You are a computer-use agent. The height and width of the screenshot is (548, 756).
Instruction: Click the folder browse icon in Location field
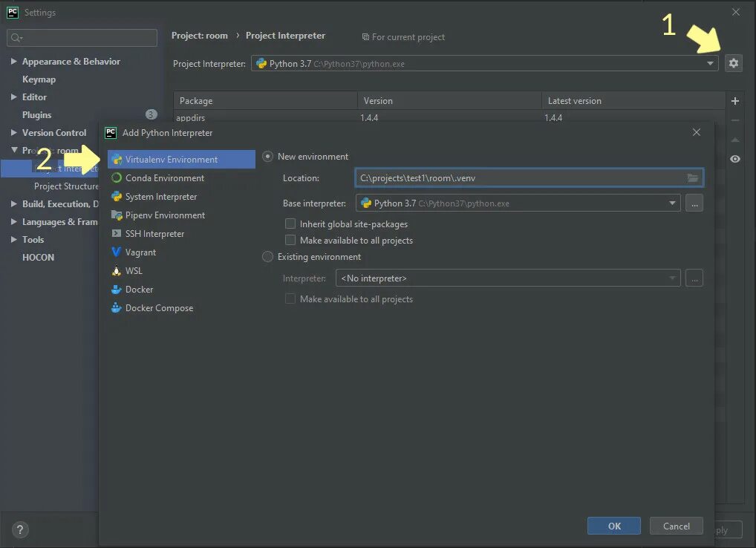[x=693, y=178]
